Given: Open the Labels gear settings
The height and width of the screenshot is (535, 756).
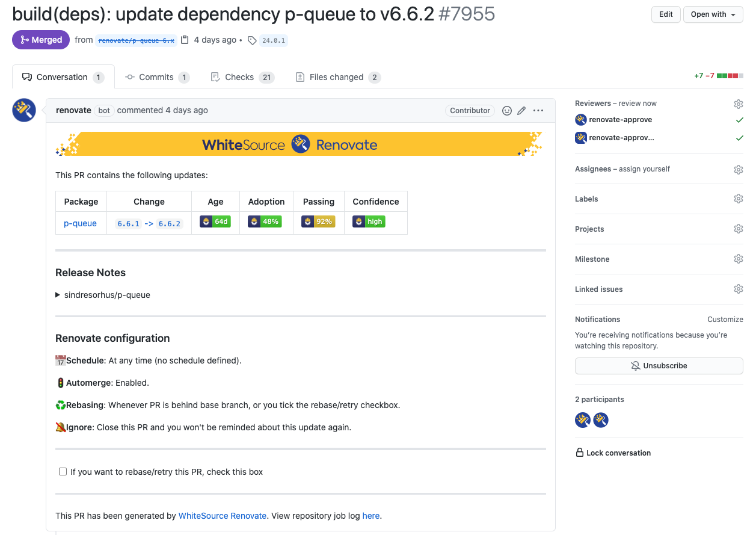Looking at the screenshot, I should [x=739, y=199].
